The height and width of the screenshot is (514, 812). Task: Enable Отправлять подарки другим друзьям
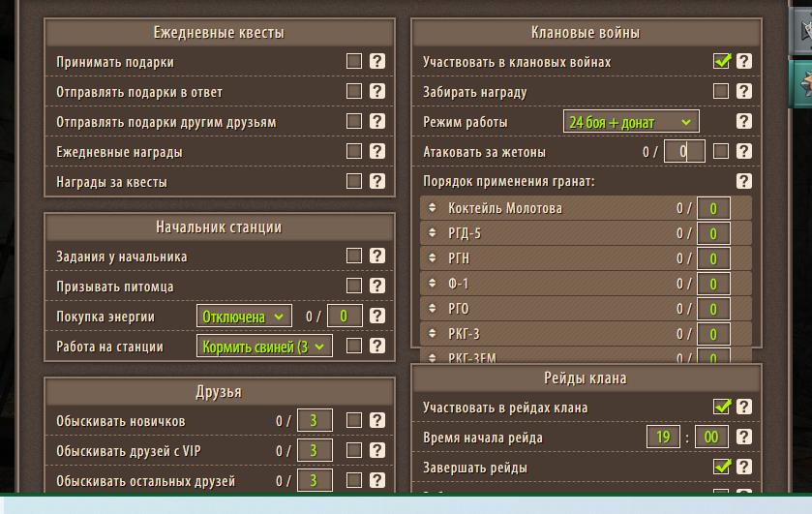[354, 122]
